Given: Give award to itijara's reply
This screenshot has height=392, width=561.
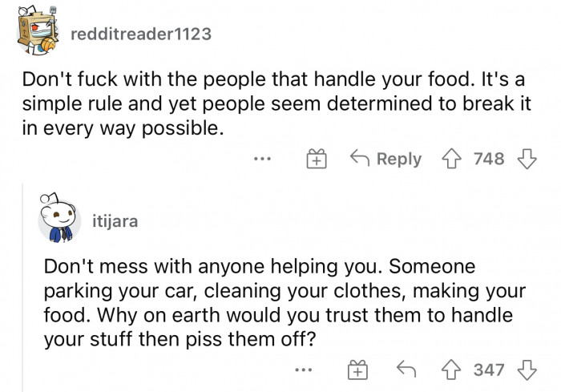Looking at the screenshot, I should pos(357,370).
